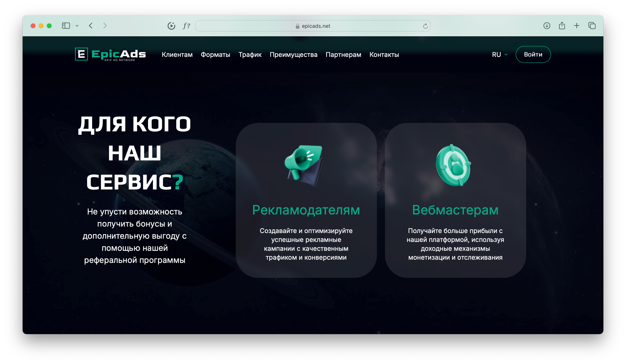The width and height of the screenshot is (626, 364).
Task: Open the Форматы menu item
Action: pos(215,54)
